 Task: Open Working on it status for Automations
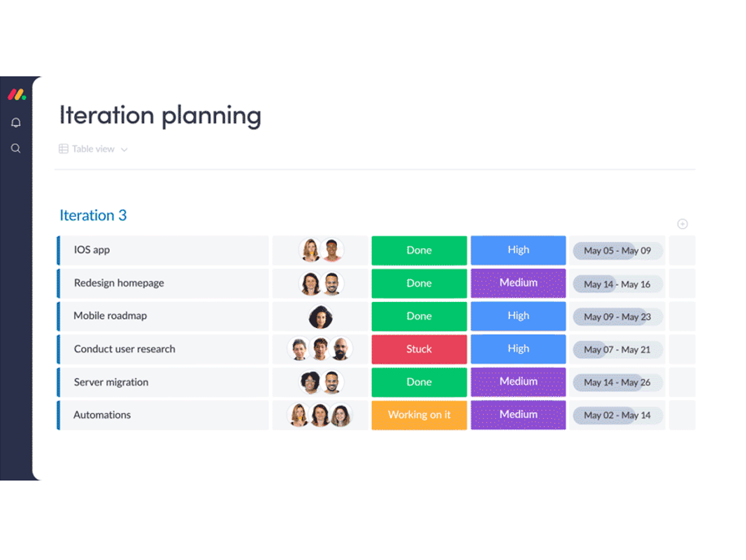click(x=419, y=415)
